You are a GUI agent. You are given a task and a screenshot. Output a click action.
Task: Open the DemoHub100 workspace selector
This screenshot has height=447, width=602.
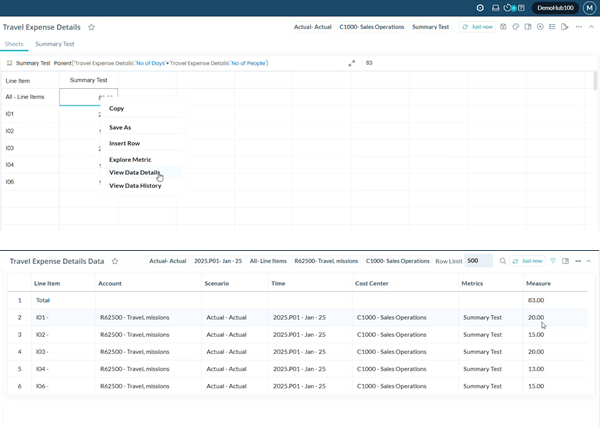pos(555,8)
